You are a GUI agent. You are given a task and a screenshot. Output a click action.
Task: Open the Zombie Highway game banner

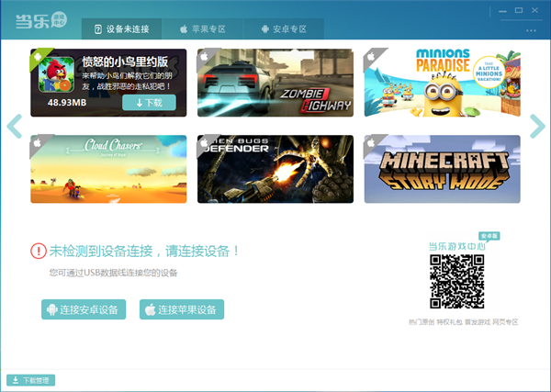coord(275,83)
